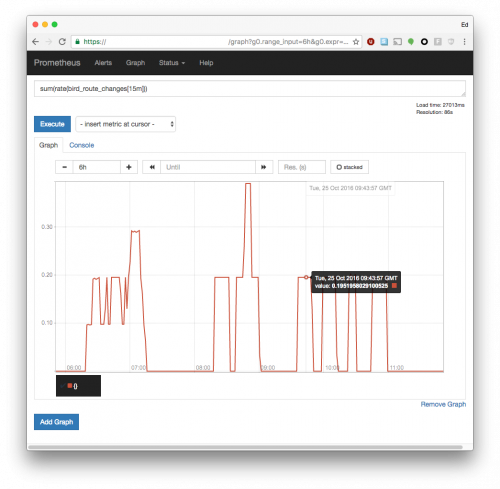The height and width of the screenshot is (489, 500).
Task: Click the shield extension icon
Action: pyautogui.click(x=451, y=42)
